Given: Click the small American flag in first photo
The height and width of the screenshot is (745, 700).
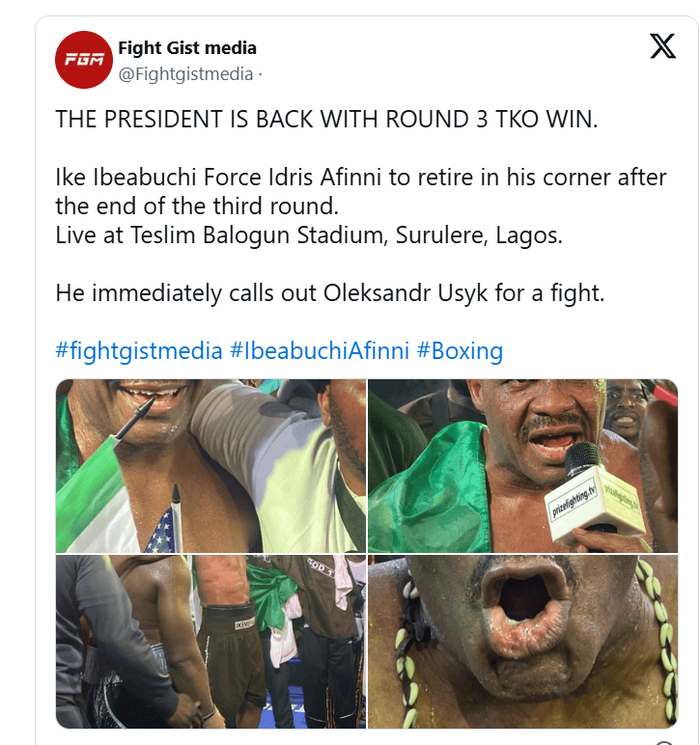Looking at the screenshot, I should [162, 531].
